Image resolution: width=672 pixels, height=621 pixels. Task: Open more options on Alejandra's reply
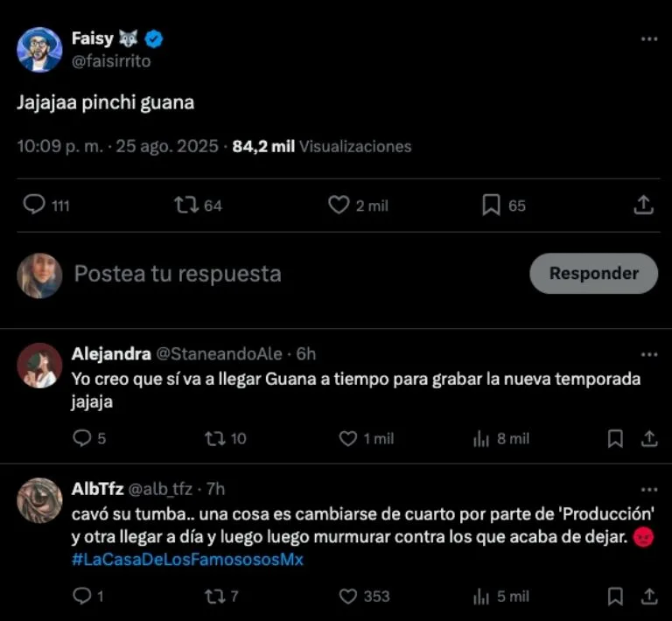pos(648,354)
